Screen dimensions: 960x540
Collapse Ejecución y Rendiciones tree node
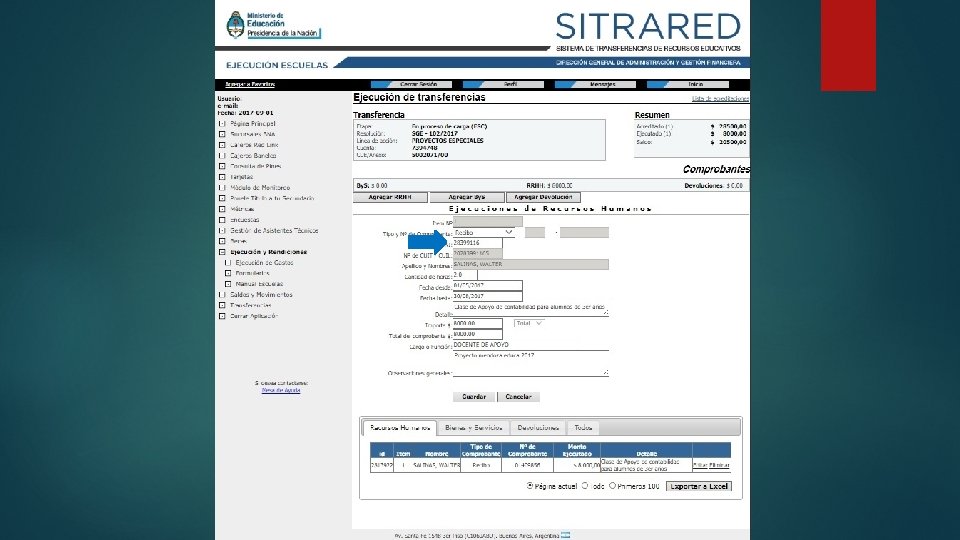click(222, 252)
